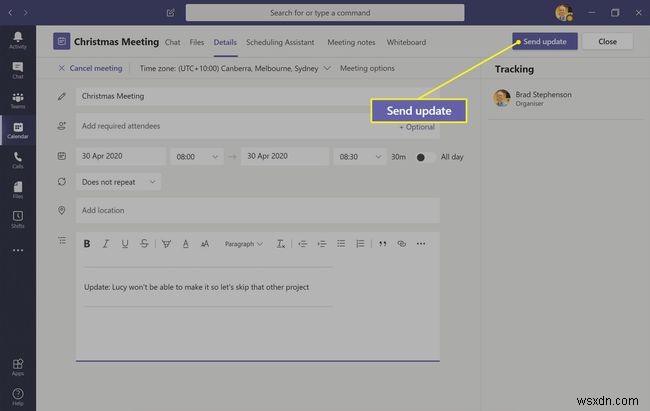The width and height of the screenshot is (650, 411).
Task: Insert a numbered list
Action: (360, 244)
